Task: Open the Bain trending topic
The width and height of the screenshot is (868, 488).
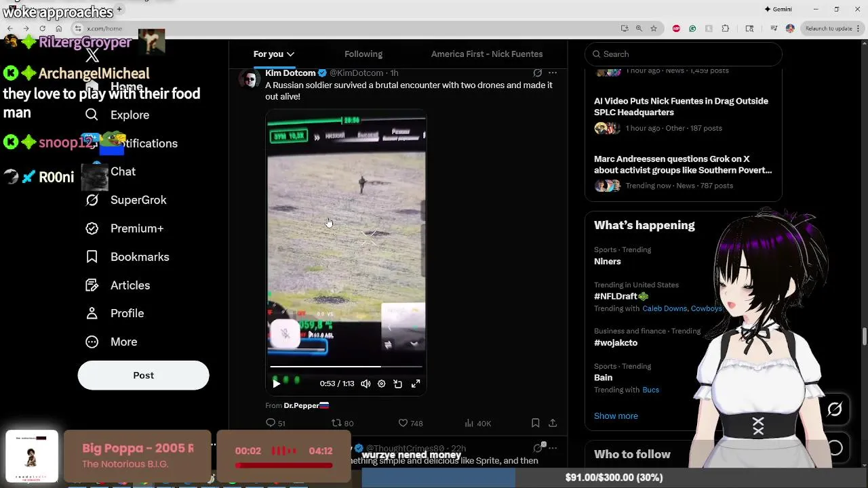Action: click(603, 378)
